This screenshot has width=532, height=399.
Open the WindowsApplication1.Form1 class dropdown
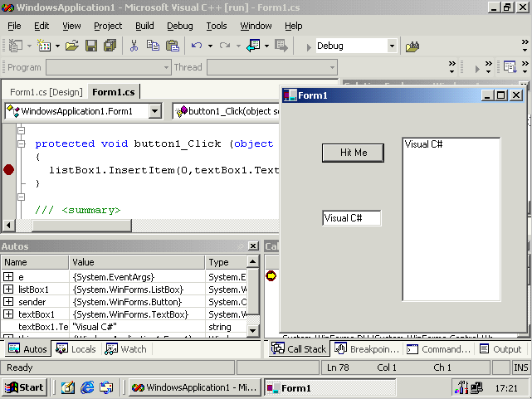point(154,111)
